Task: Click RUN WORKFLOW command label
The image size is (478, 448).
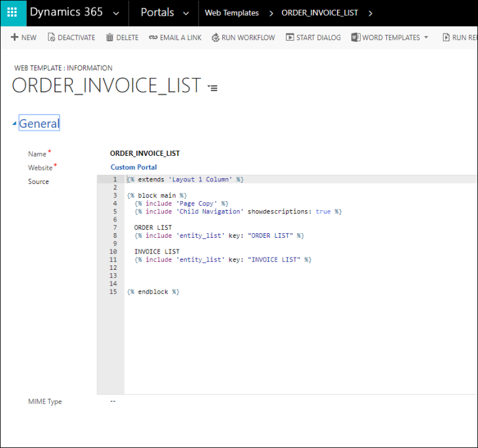Action: [x=249, y=37]
